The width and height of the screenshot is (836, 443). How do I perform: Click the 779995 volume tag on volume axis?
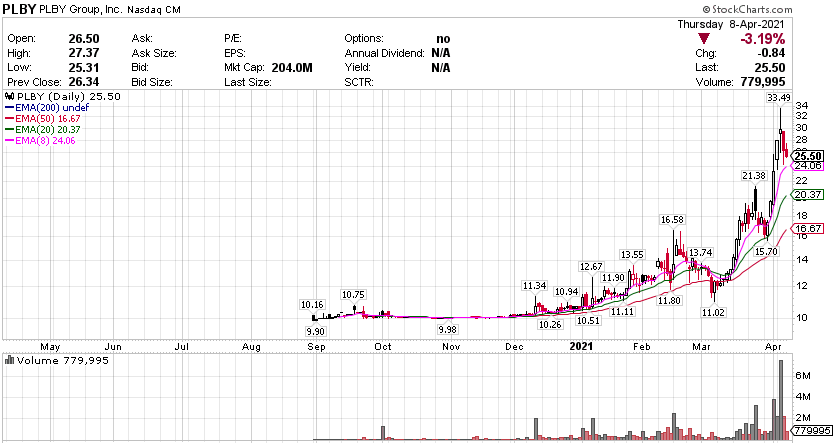812,430
